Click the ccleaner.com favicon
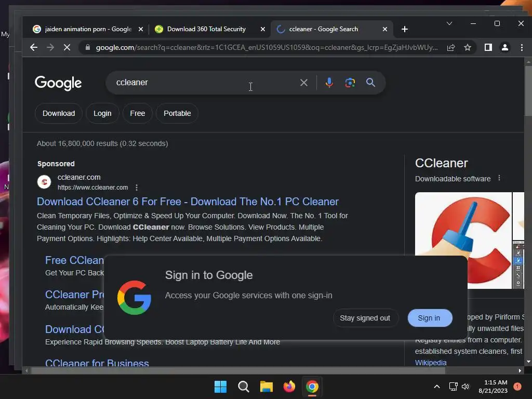Screen dimensions: 532x399 pyautogui.click(x=44, y=182)
